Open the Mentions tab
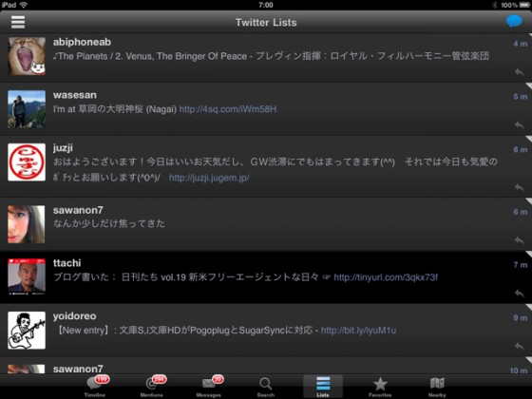The height and width of the screenshot is (399, 532). pos(152,387)
